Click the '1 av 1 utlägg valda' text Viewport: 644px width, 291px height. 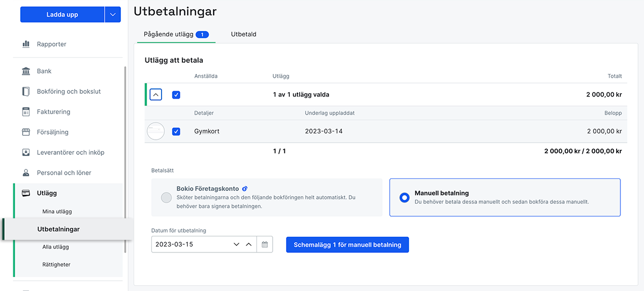pyautogui.click(x=301, y=95)
